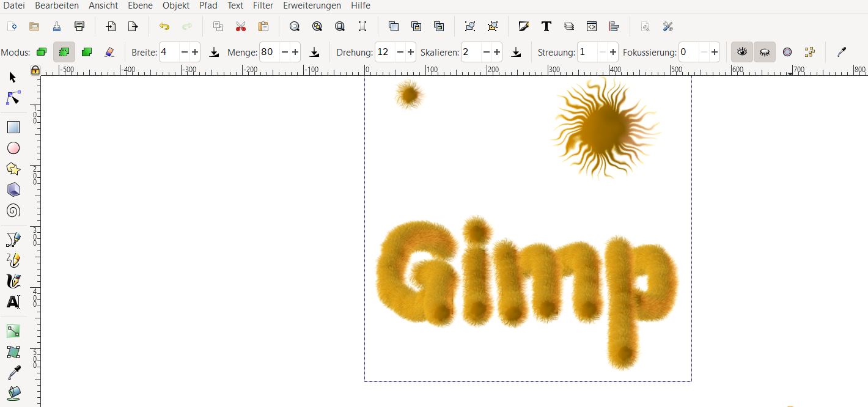Undo the last action
868x407 pixels.
point(164,26)
